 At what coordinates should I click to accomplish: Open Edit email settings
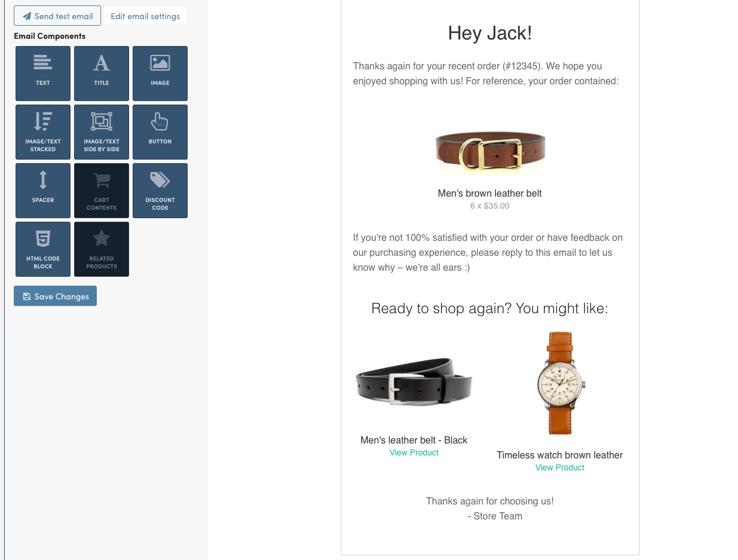tap(145, 16)
